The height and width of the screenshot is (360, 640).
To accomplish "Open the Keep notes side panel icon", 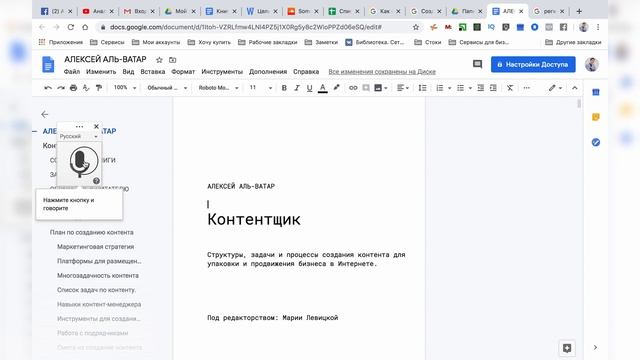I will click(596, 117).
